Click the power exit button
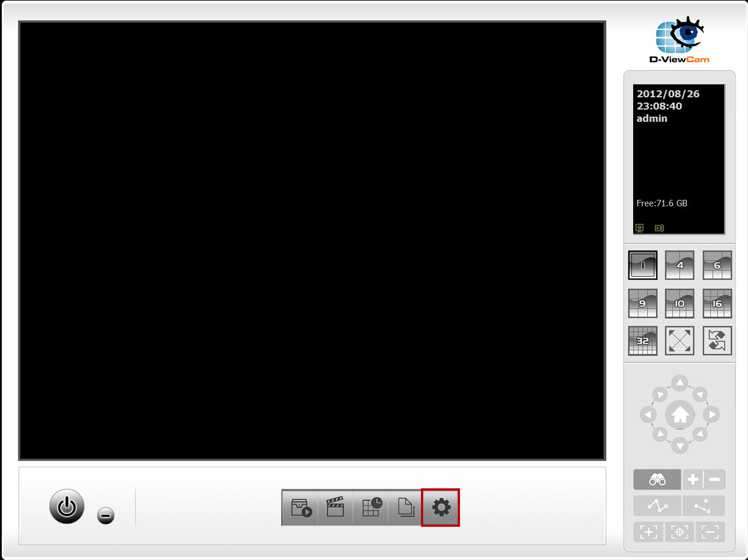 pos(67,506)
